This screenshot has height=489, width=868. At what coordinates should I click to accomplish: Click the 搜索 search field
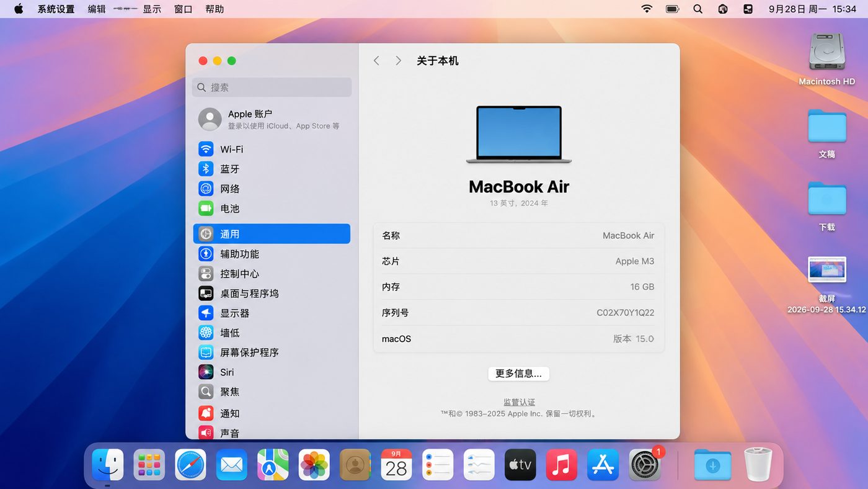pyautogui.click(x=272, y=87)
